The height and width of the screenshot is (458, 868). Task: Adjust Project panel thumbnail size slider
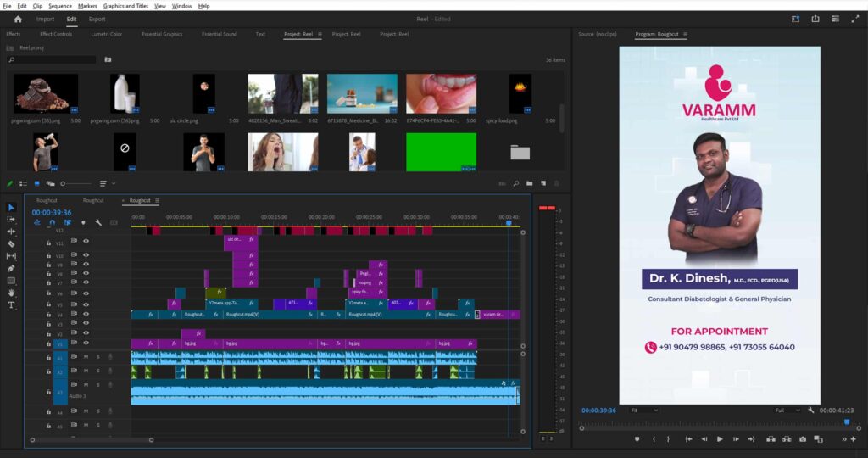[75, 183]
